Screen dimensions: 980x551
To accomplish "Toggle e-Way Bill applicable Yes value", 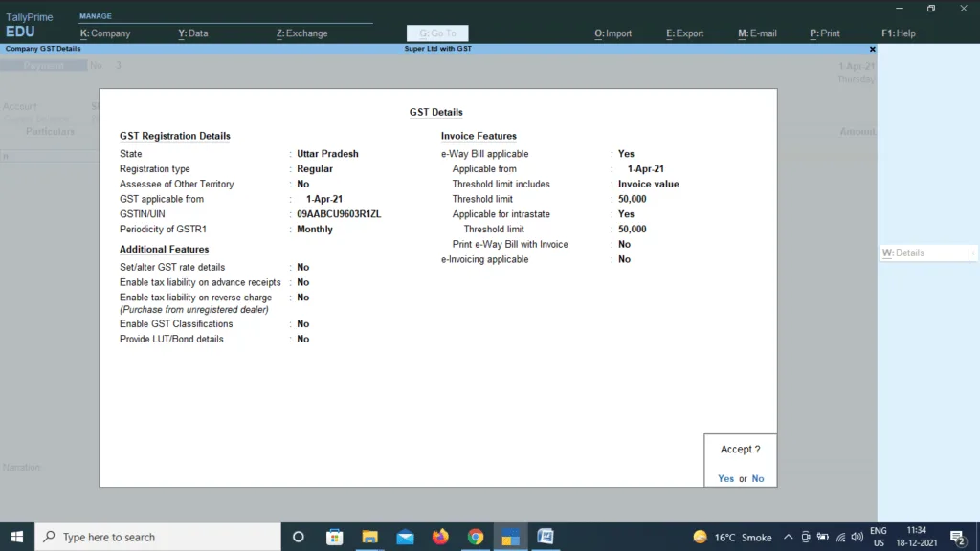I will (626, 154).
